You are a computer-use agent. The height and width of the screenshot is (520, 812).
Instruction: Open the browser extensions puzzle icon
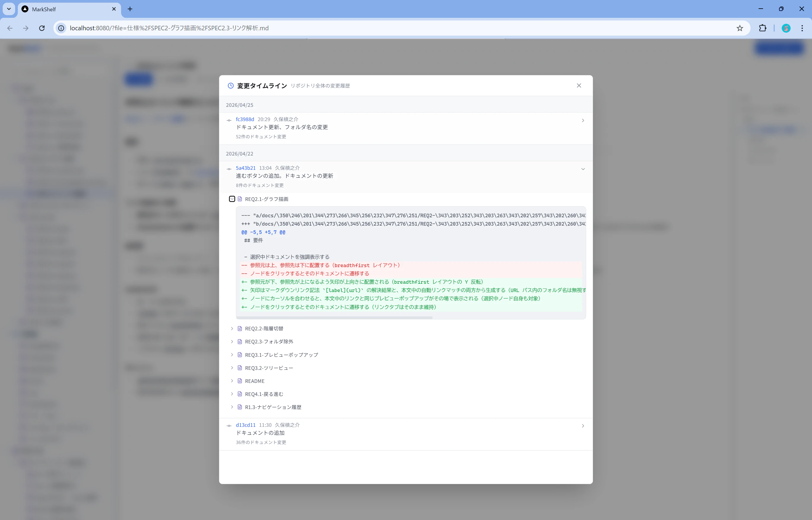click(762, 28)
